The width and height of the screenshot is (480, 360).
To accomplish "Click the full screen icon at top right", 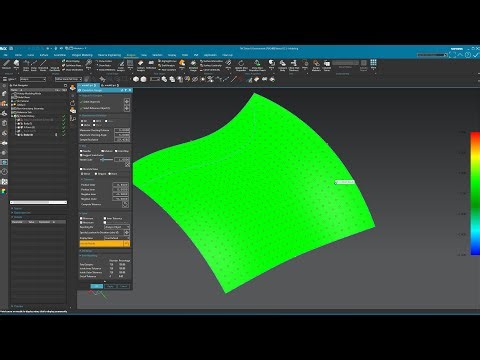I will point(452,55).
